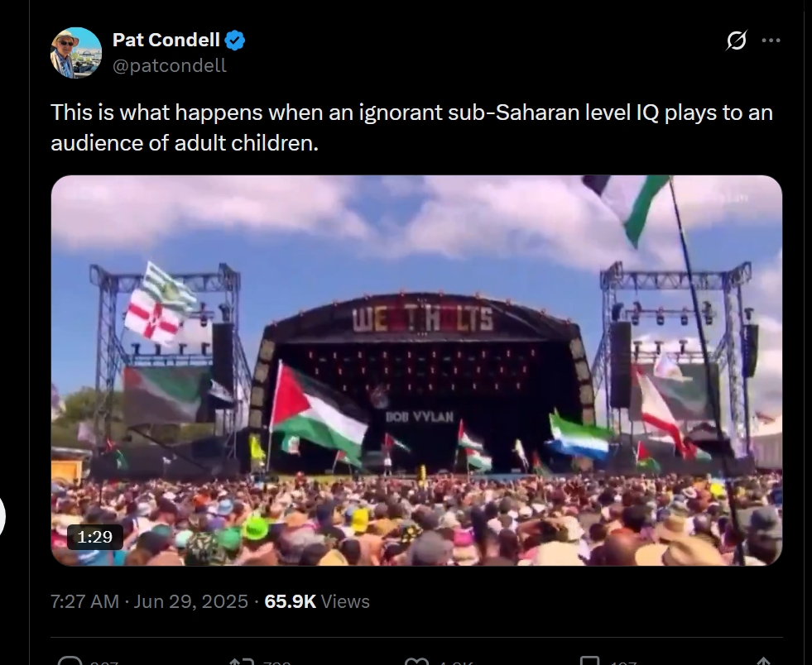
Task: Click the 7:27 AM Jun 29 timestamp
Action: 149,601
